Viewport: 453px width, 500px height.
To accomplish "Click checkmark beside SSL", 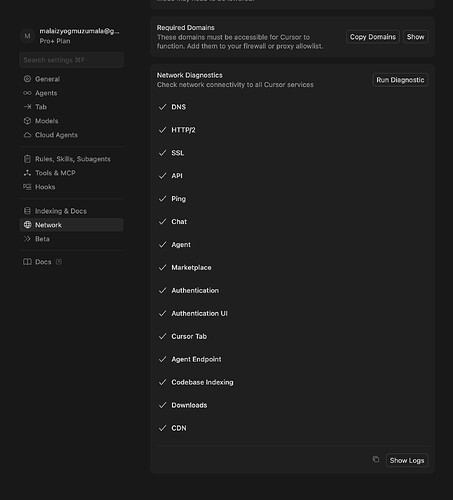I will tap(162, 153).
